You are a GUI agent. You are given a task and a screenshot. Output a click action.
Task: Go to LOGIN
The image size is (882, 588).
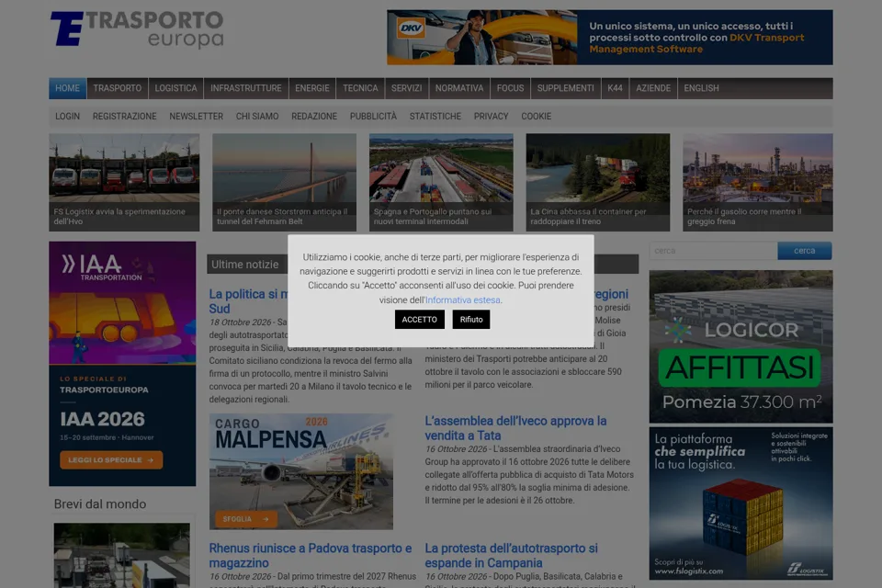coord(67,117)
